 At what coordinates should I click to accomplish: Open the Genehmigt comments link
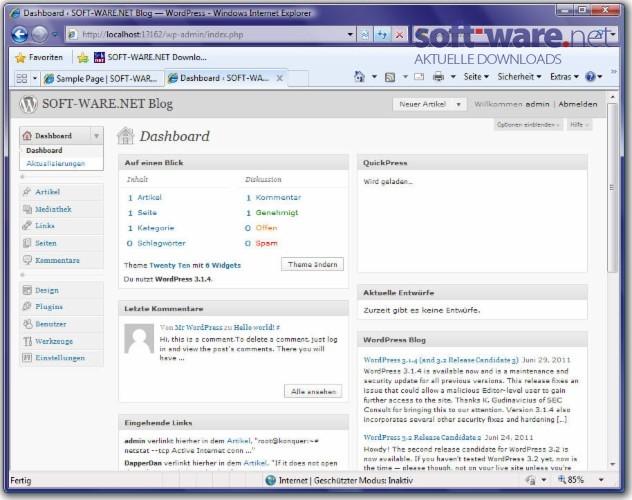pos(277,213)
